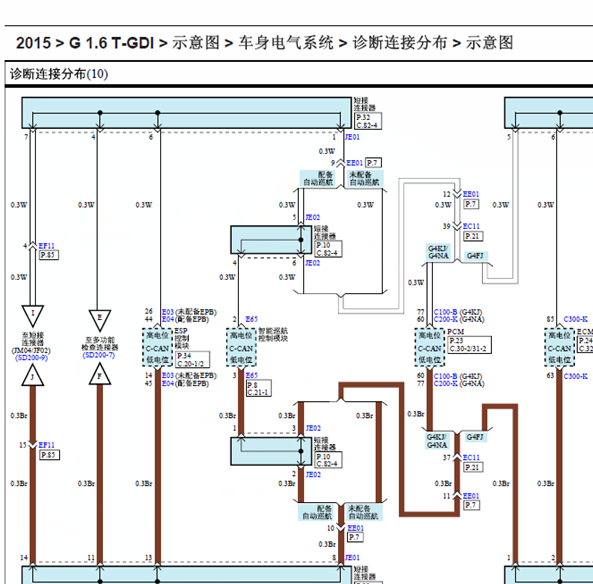Open the EF11 link beside pin 4

47,246
